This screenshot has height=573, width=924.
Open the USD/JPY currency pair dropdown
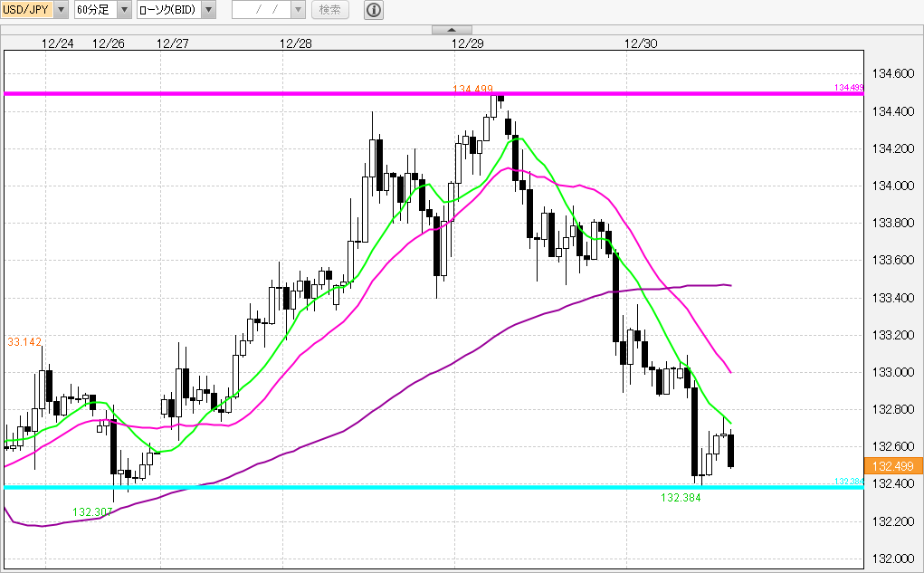point(62,10)
